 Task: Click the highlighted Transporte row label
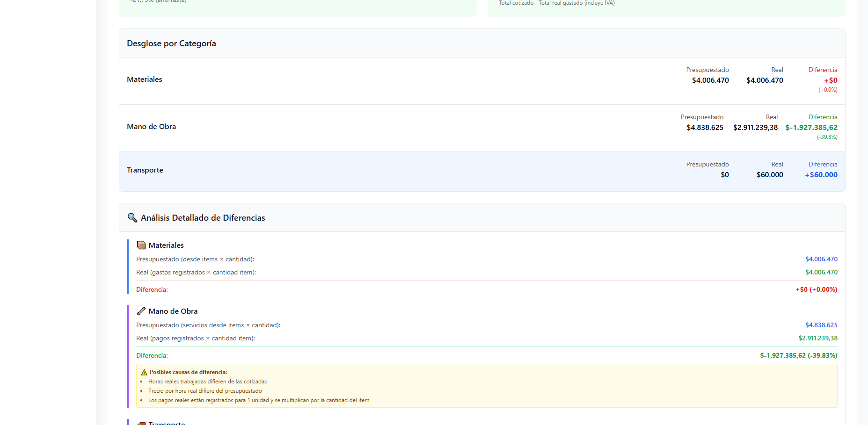click(145, 170)
